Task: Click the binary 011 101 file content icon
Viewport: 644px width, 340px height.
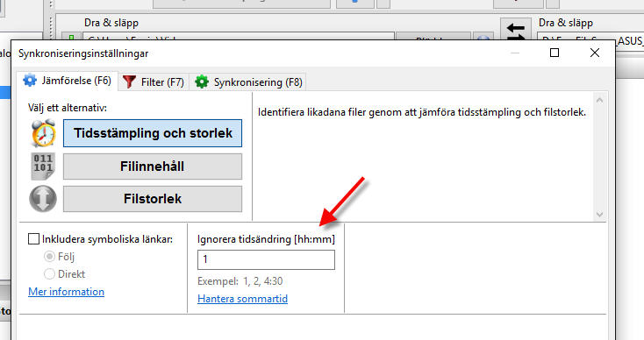Action: coord(43,166)
